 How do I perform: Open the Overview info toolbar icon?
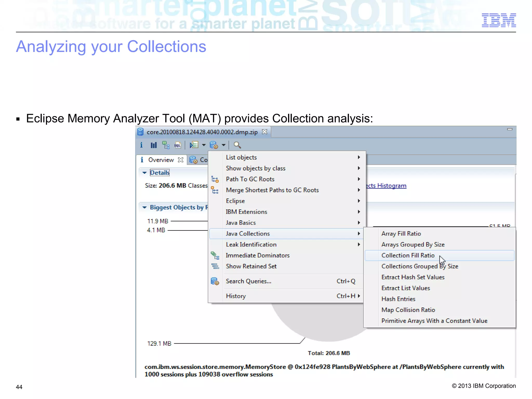141,145
